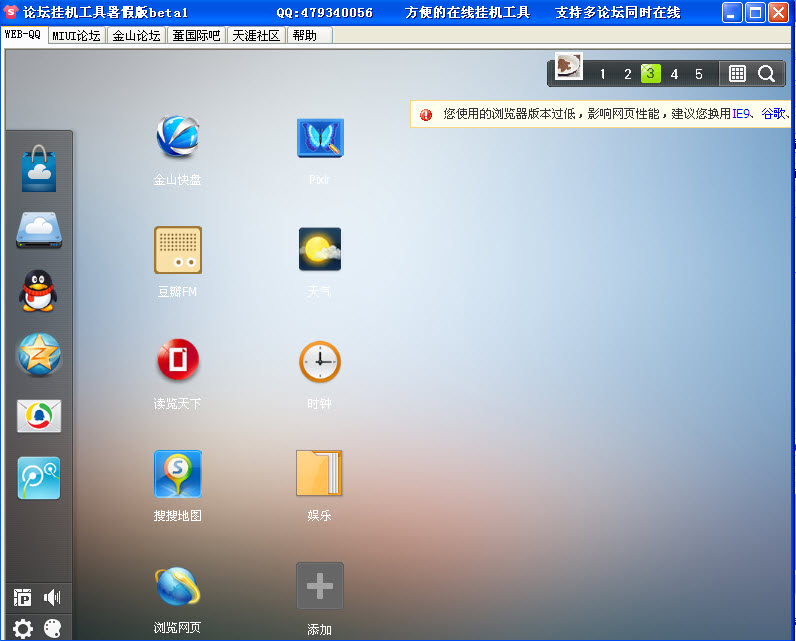This screenshot has height=641, width=796.
Task: Open the 金山快盘 app icon
Action: [x=178, y=137]
